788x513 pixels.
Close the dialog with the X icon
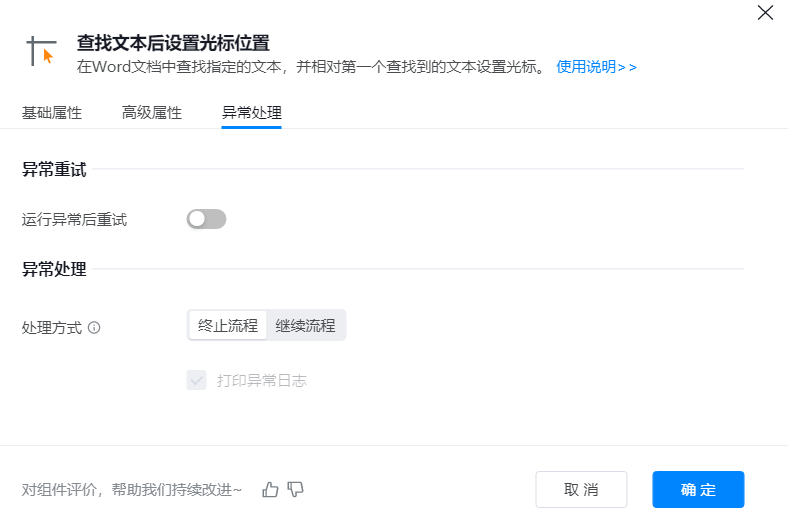click(x=765, y=13)
